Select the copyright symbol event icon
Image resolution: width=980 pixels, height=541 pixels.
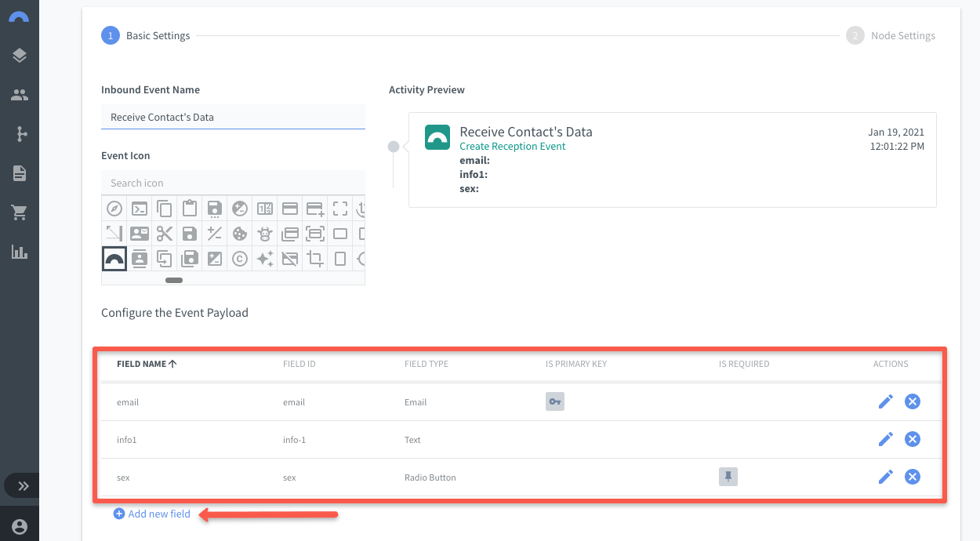pyautogui.click(x=240, y=259)
